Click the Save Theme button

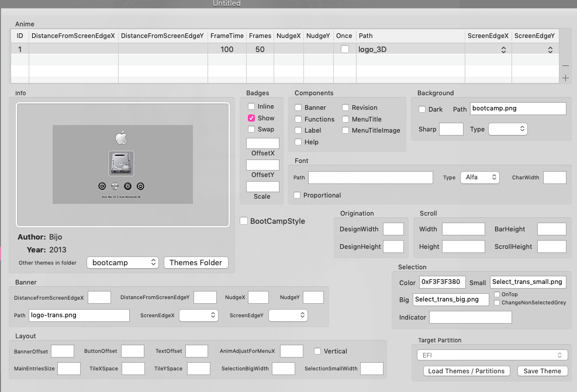point(543,371)
